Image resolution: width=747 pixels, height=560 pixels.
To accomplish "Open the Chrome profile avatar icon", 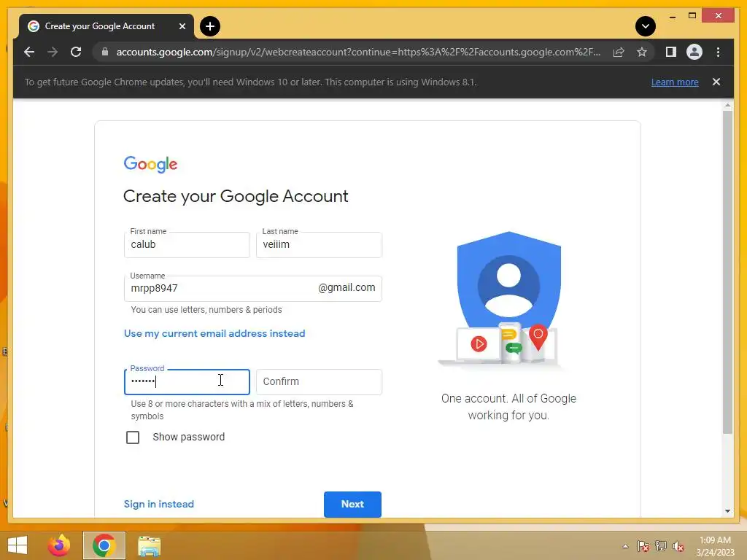I will [694, 52].
